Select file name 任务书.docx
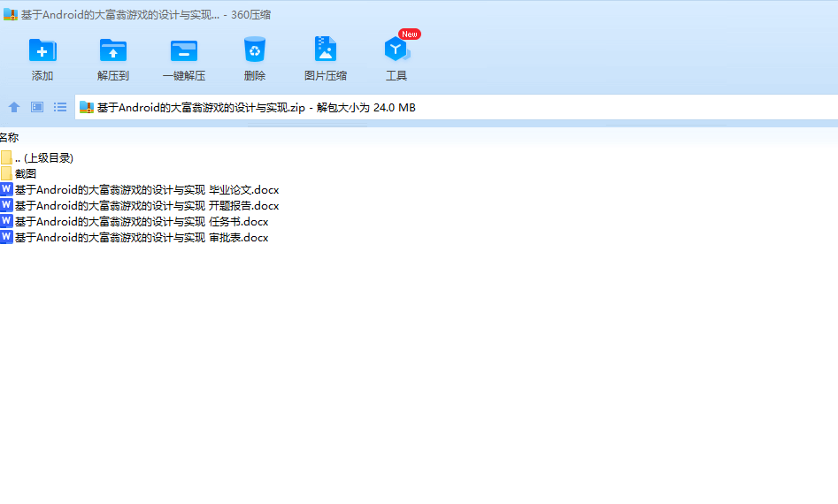 (x=142, y=222)
